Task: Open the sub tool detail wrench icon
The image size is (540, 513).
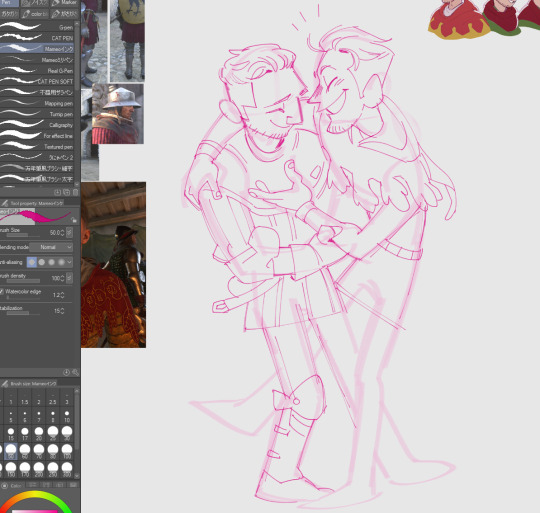Action: pos(75,372)
